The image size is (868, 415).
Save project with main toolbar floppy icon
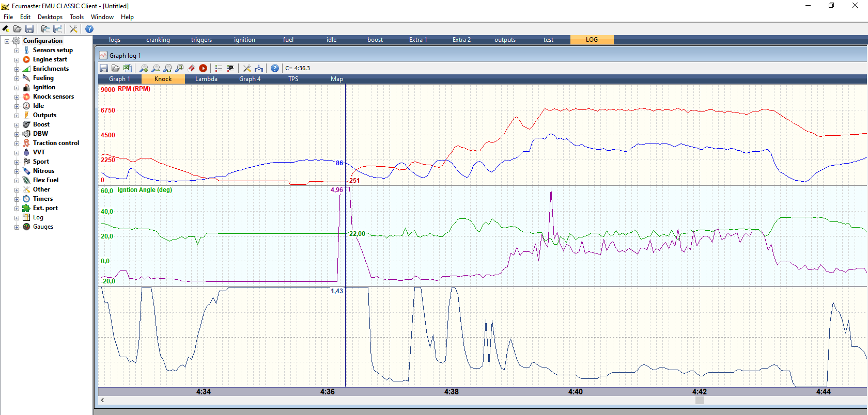click(29, 29)
